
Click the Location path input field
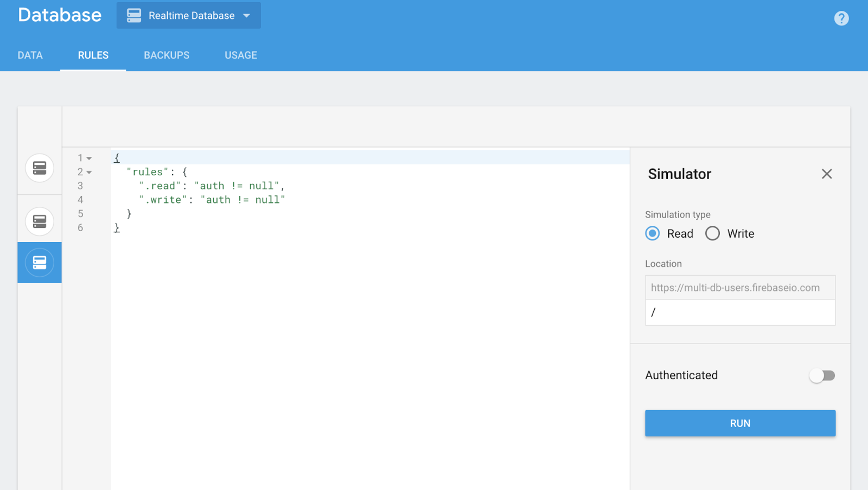(740, 313)
